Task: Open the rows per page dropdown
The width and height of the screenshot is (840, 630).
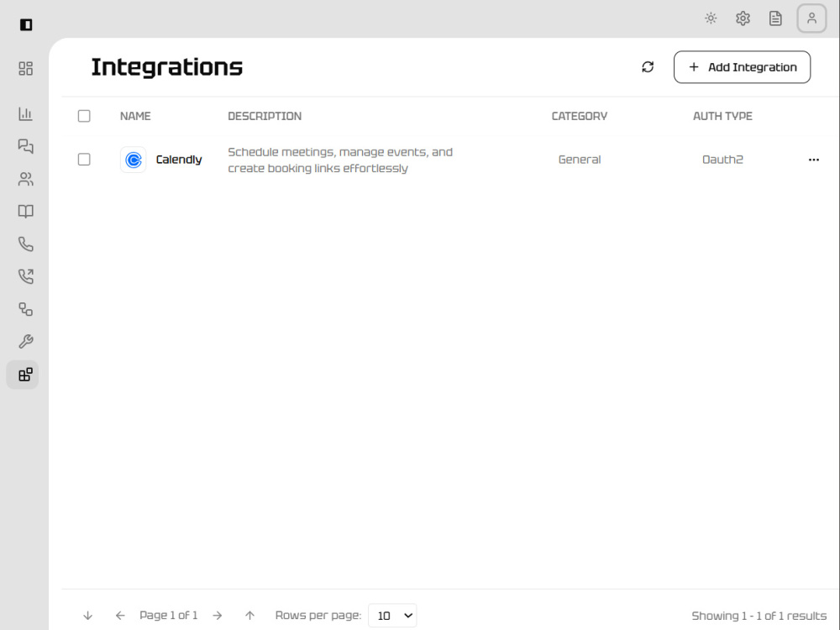Action: coord(392,616)
